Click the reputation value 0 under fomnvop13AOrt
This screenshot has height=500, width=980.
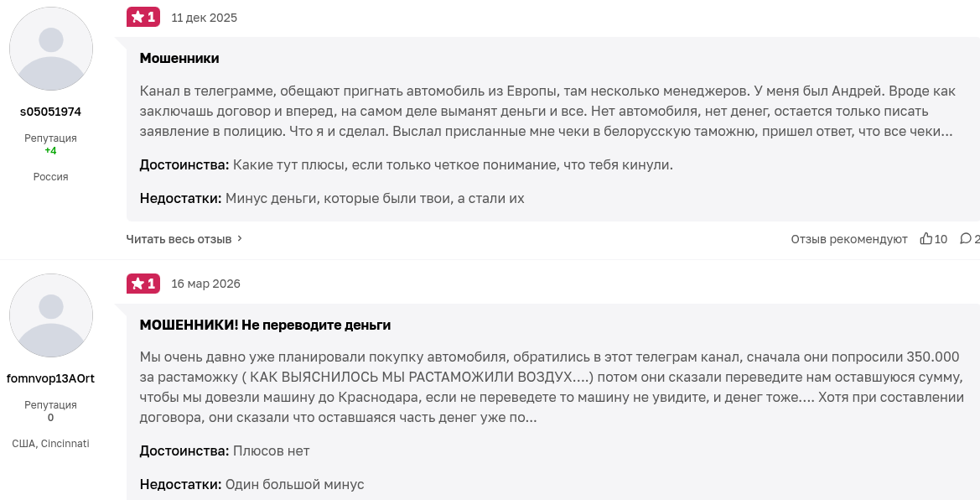coord(50,418)
